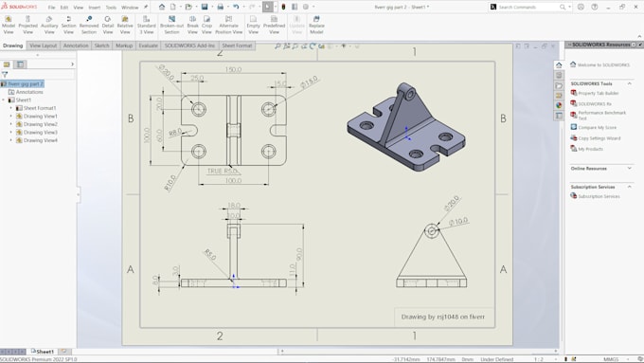Switch to the Sketch tab
This screenshot has width=644, height=363.
point(101,45)
